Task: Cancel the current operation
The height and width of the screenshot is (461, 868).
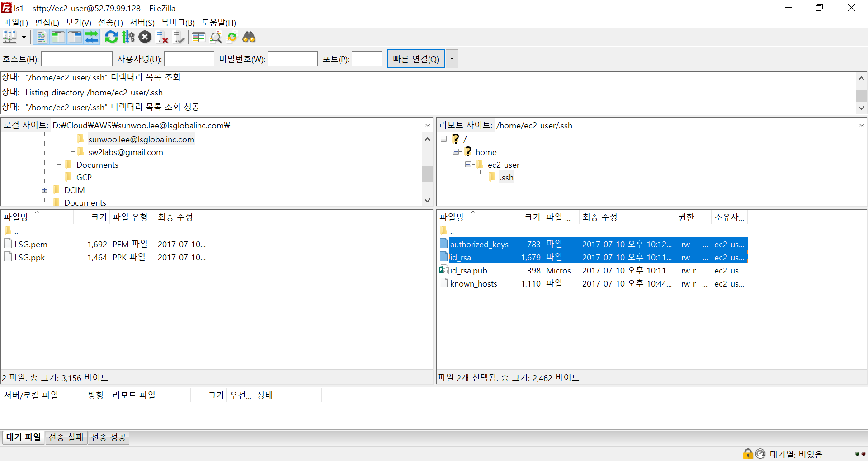Action: pyautogui.click(x=145, y=37)
